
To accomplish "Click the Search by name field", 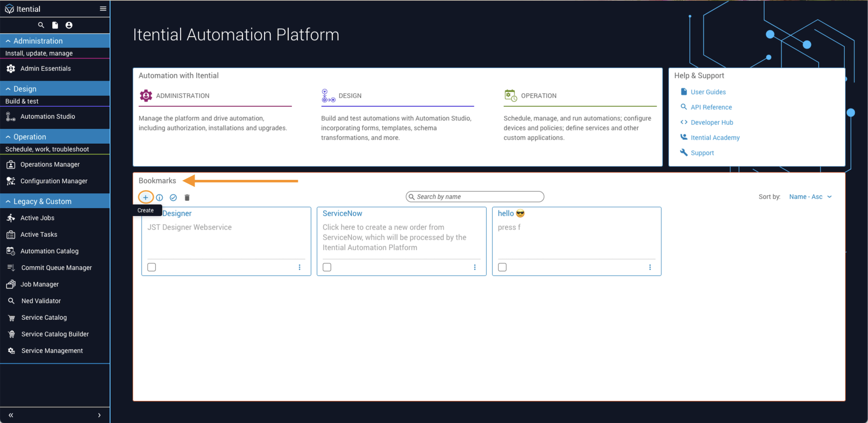I will coord(475,197).
